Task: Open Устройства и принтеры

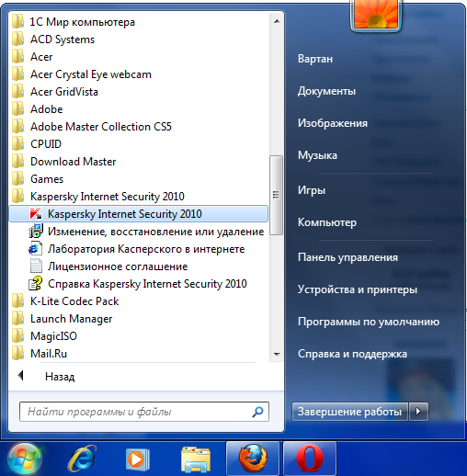Action: click(358, 289)
